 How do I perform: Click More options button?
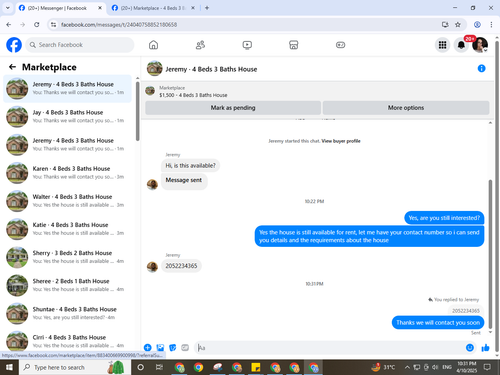coord(406,108)
